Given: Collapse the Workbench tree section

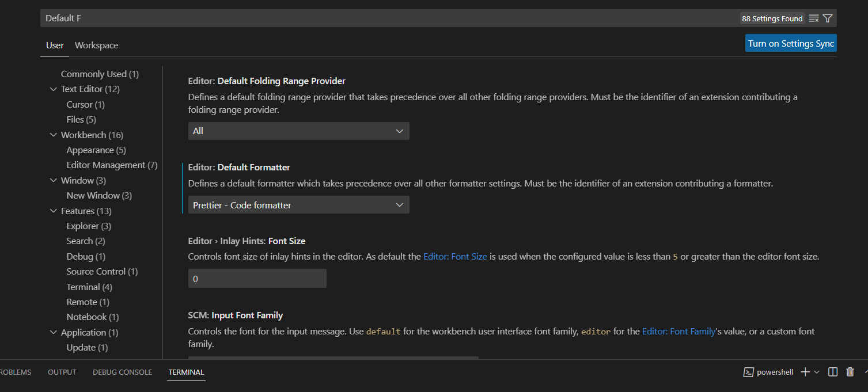Looking at the screenshot, I should tap(54, 135).
